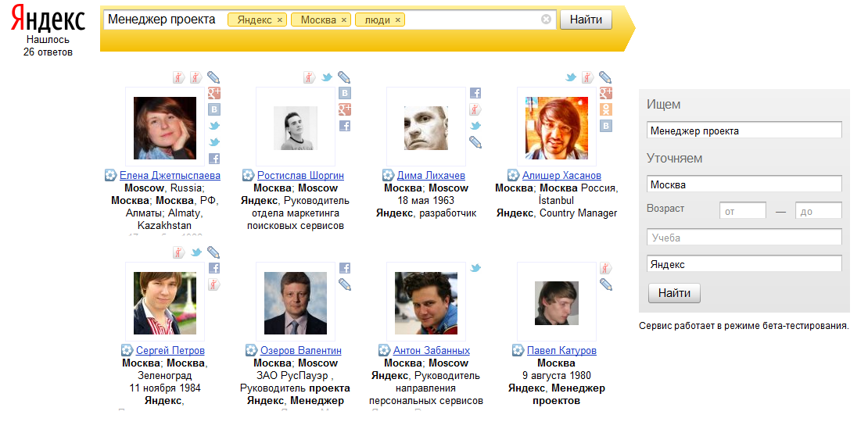
Task: Click the age 'от' minimum field
Action: pyautogui.click(x=742, y=211)
